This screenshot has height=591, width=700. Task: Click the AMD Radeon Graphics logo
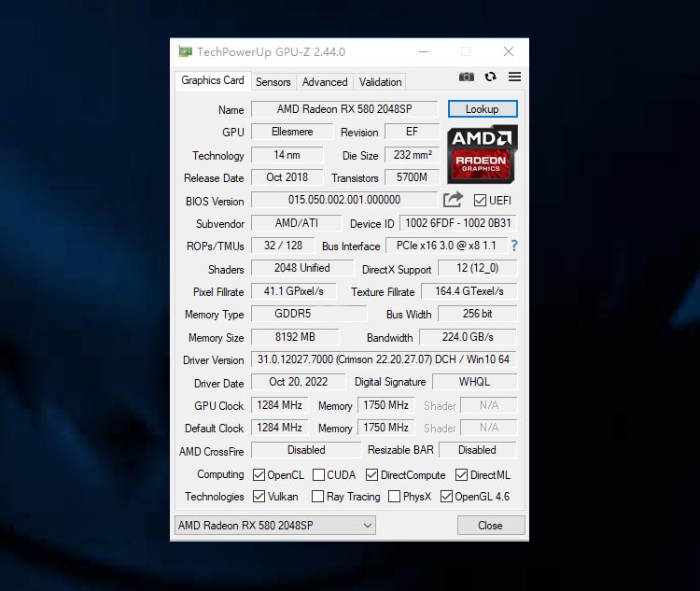click(x=483, y=154)
